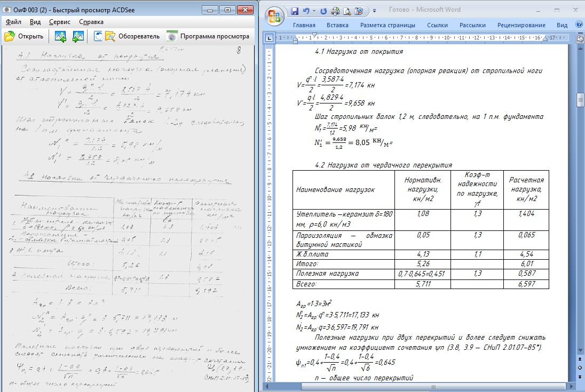Click Previous page double-arrow button

[580, 359]
